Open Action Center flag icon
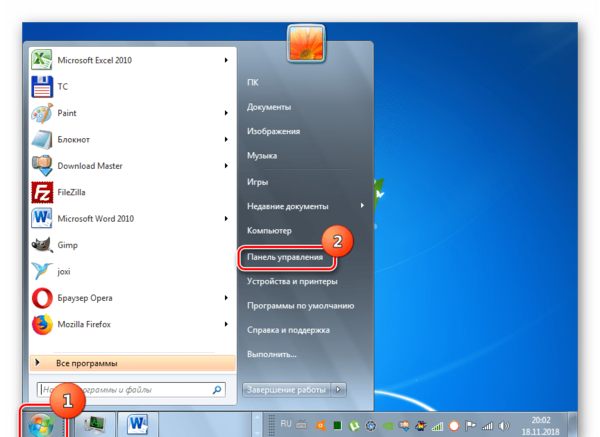This screenshot has width=600, height=437. [471, 426]
